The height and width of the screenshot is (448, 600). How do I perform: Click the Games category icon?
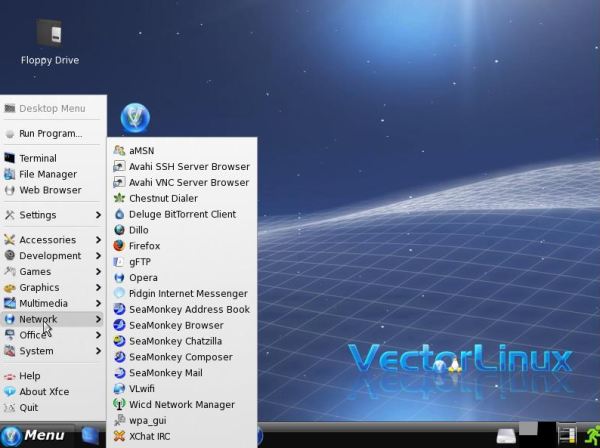[x=10, y=272]
